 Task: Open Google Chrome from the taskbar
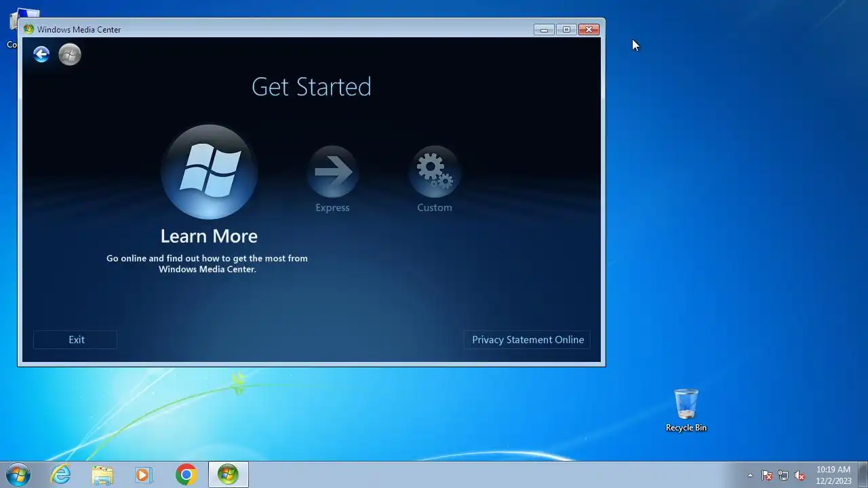pos(186,474)
